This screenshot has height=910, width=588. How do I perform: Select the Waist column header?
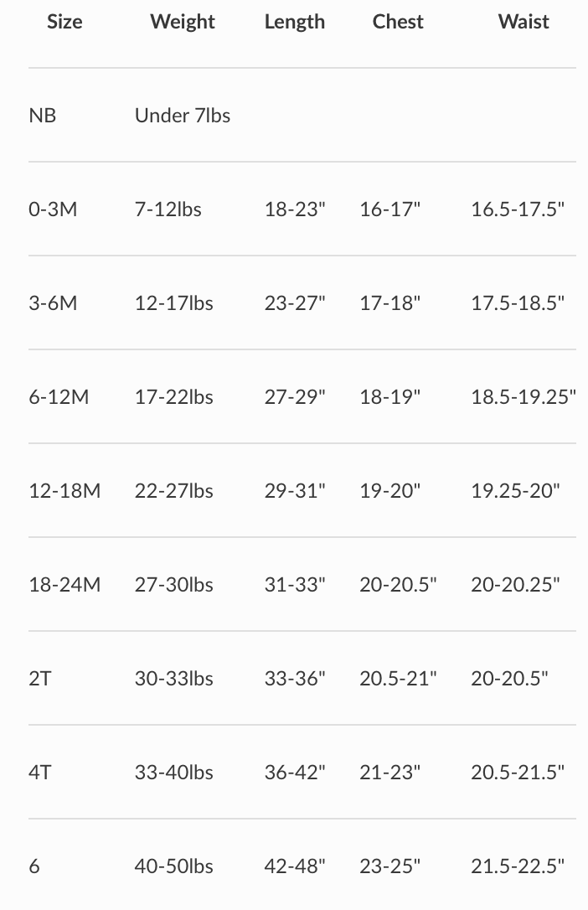(x=523, y=22)
